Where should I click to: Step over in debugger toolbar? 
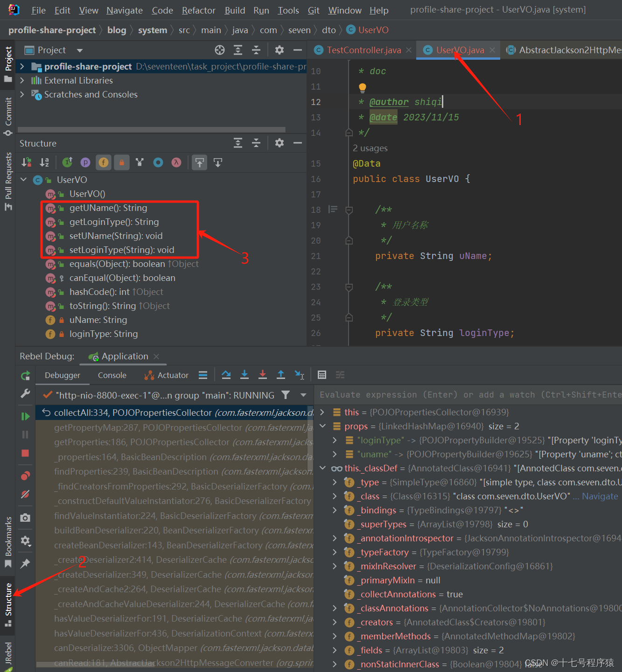[x=226, y=375]
